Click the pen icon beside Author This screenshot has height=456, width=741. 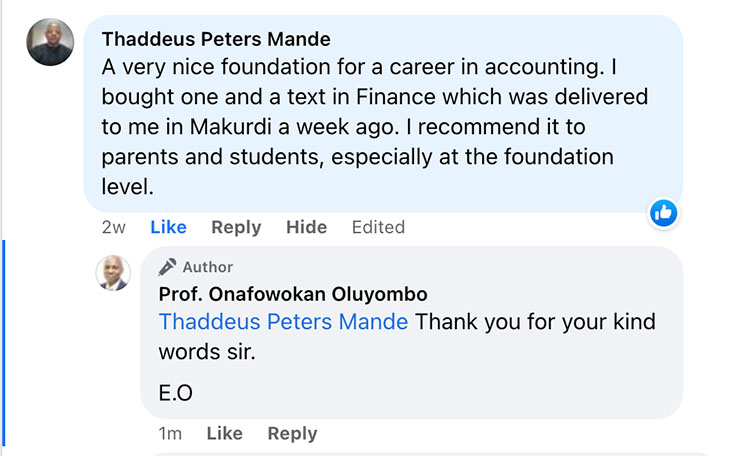[x=168, y=267]
